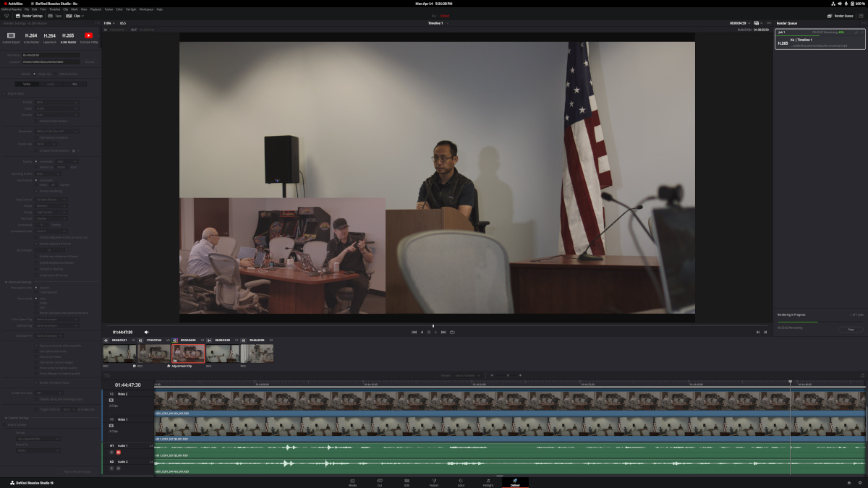Mute the Audio 2 track
Viewport: 868px width, 488px height.
[118, 468]
